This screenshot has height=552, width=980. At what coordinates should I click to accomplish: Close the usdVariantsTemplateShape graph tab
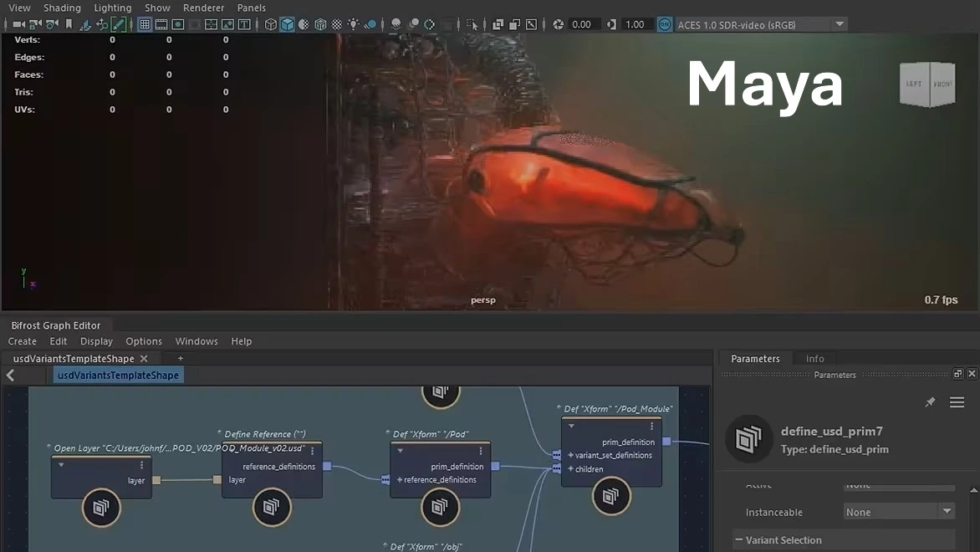tap(144, 359)
